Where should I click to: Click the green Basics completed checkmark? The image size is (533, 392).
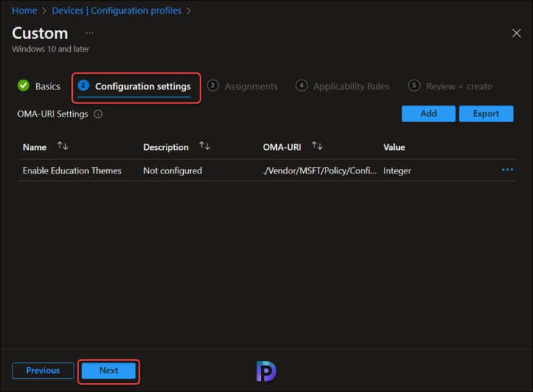pos(24,85)
